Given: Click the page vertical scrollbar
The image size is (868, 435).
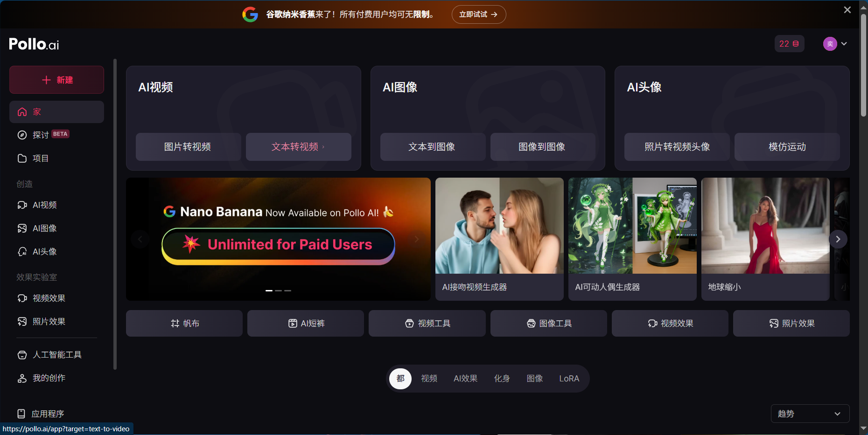Looking at the screenshot, I should coord(863,65).
